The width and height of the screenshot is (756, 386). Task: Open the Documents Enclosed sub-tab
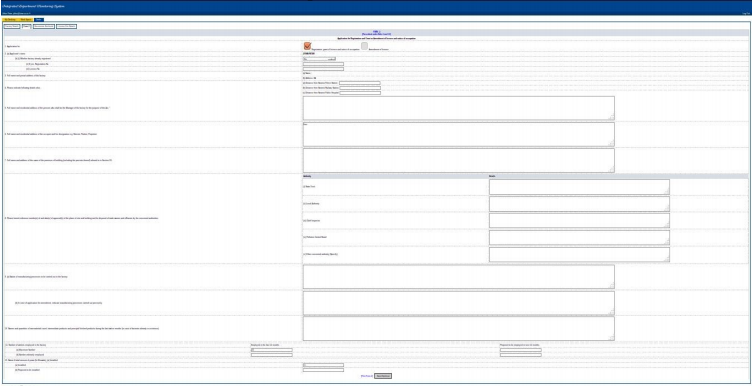(44, 27)
